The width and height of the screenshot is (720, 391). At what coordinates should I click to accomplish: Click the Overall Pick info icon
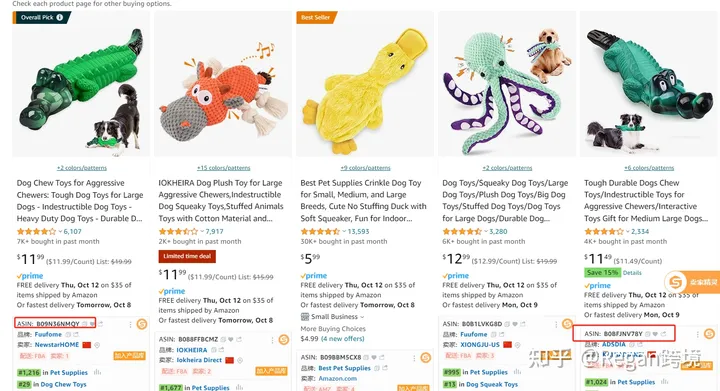pyautogui.click(x=60, y=17)
